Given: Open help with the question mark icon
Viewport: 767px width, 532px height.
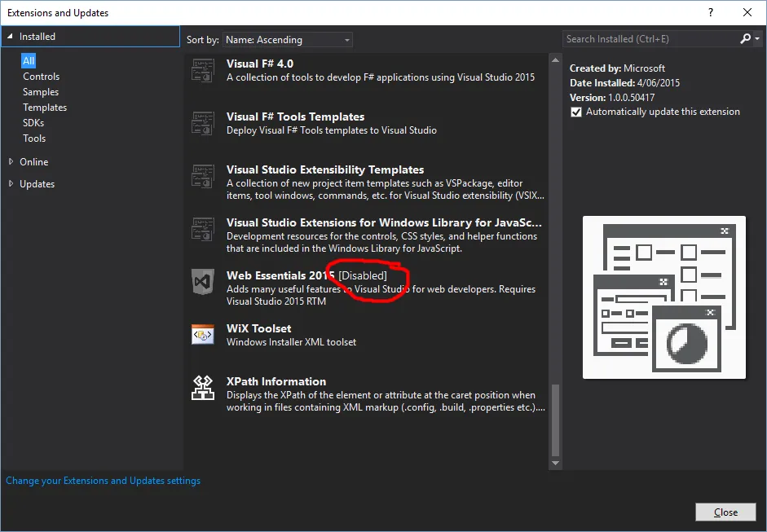Looking at the screenshot, I should pos(710,12).
